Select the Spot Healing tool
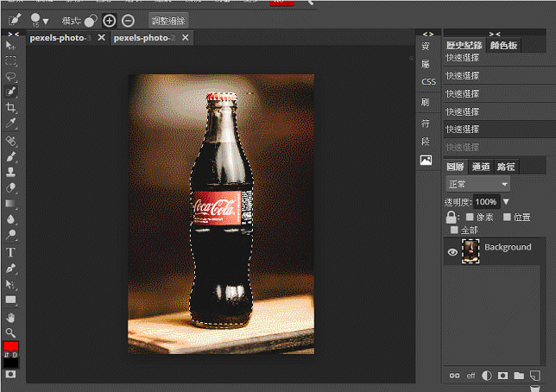Screen dimensions: 556x392 (10, 141)
